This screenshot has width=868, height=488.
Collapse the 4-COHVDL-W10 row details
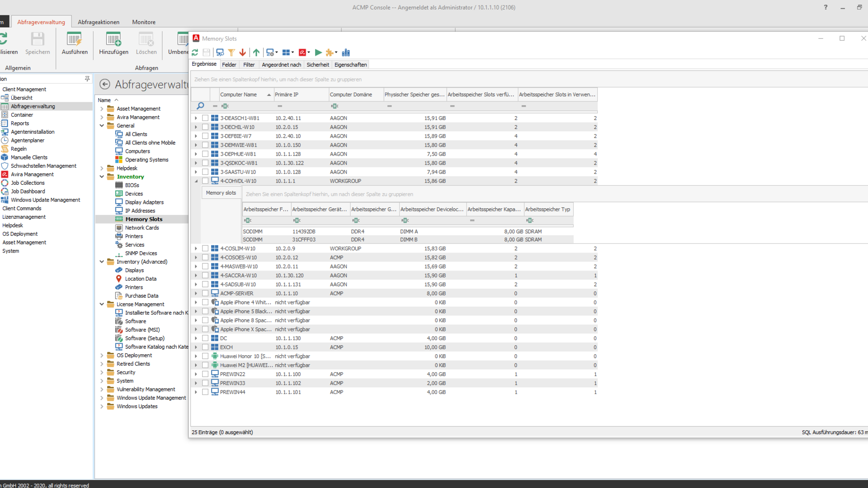coord(196,181)
